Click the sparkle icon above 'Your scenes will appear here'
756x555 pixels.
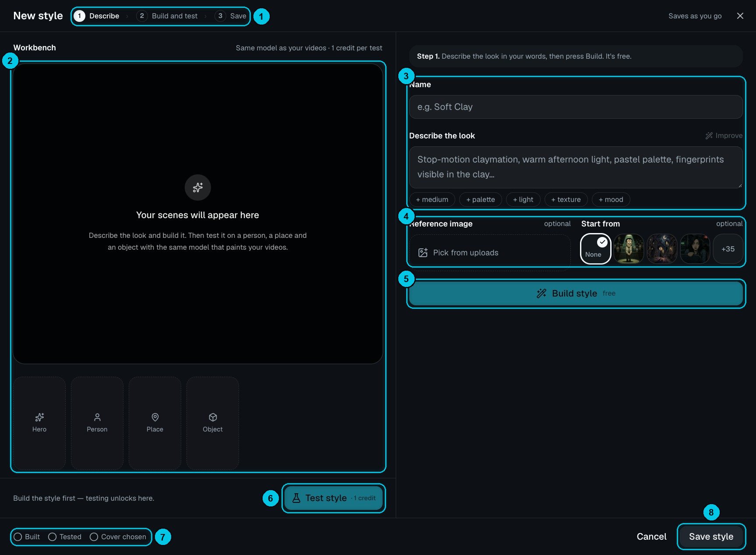[x=197, y=187]
